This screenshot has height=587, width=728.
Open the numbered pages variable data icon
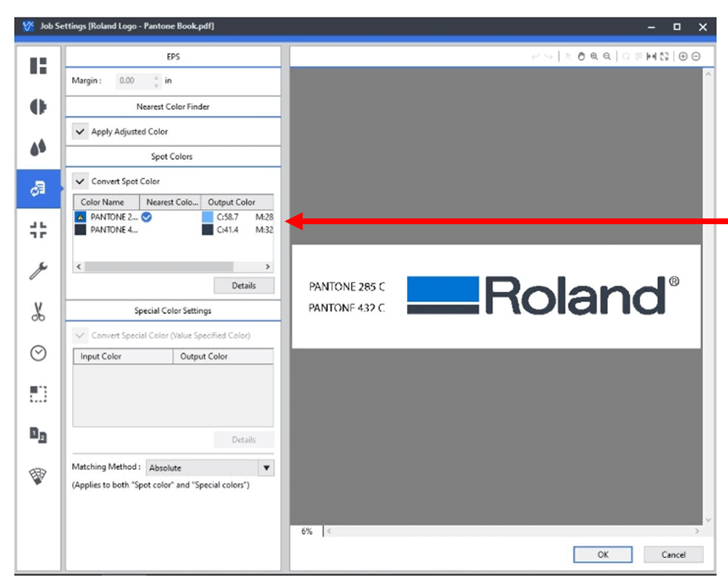click(38, 435)
